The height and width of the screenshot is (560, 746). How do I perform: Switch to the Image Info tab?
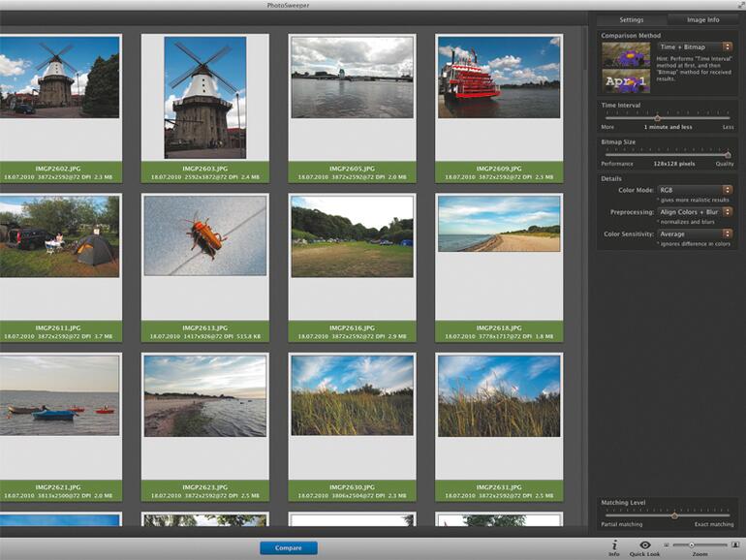tap(702, 19)
